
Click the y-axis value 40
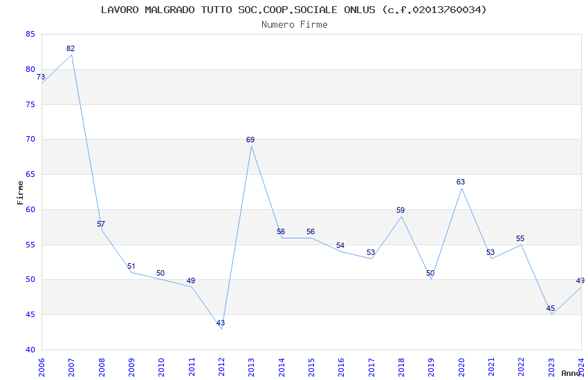[30, 350]
